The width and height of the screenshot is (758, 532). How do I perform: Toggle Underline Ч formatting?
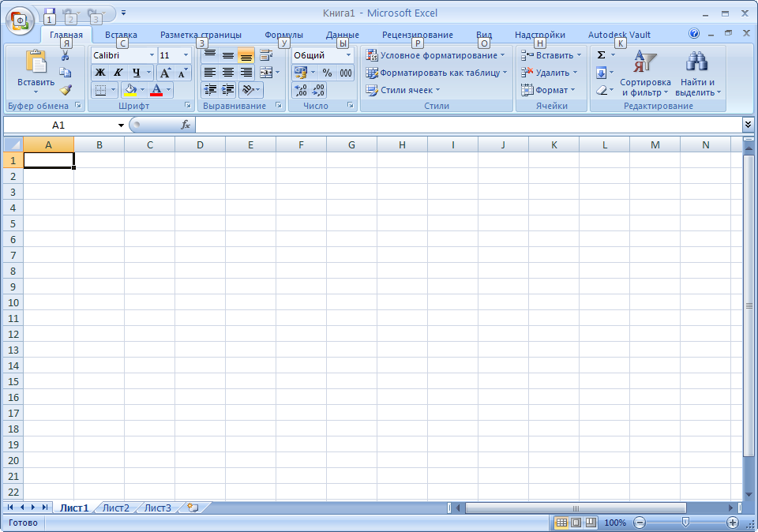click(137, 73)
